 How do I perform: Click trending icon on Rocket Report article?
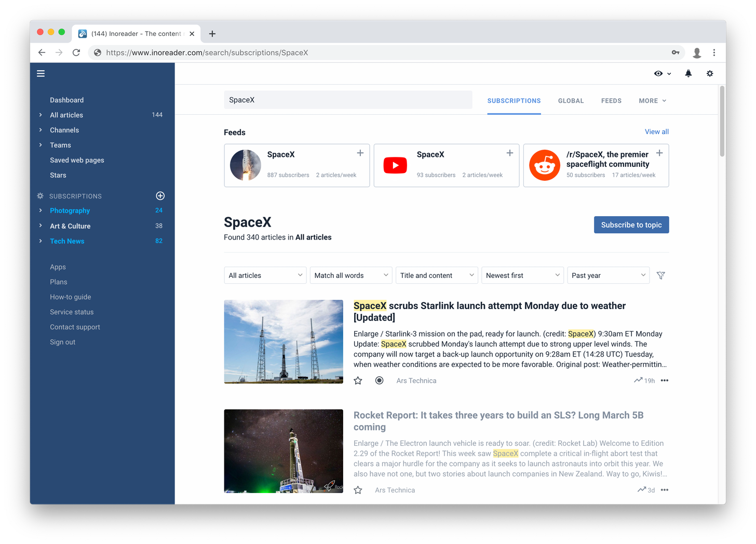(642, 489)
